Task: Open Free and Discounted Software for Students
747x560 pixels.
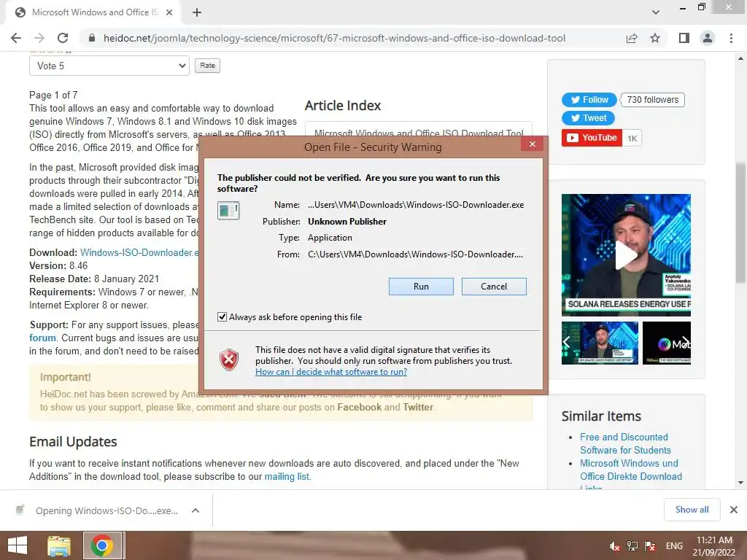Action: (x=625, y=443)
